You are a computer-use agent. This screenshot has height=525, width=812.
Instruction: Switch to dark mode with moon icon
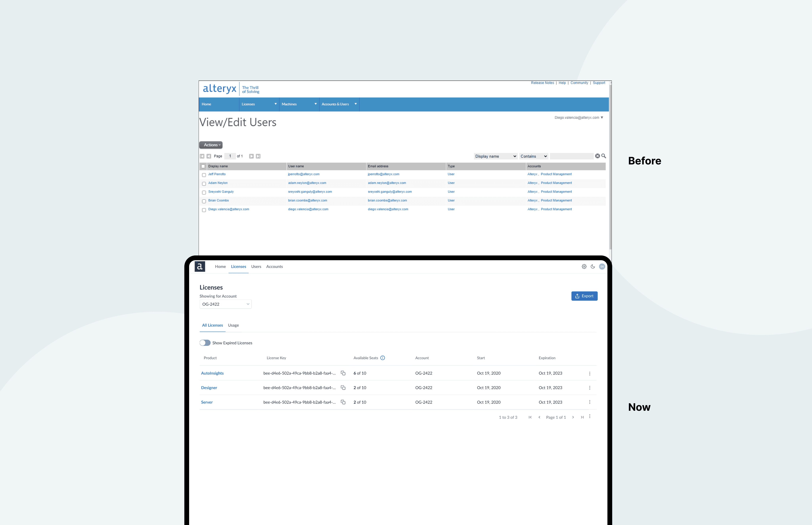coord(593,267)
